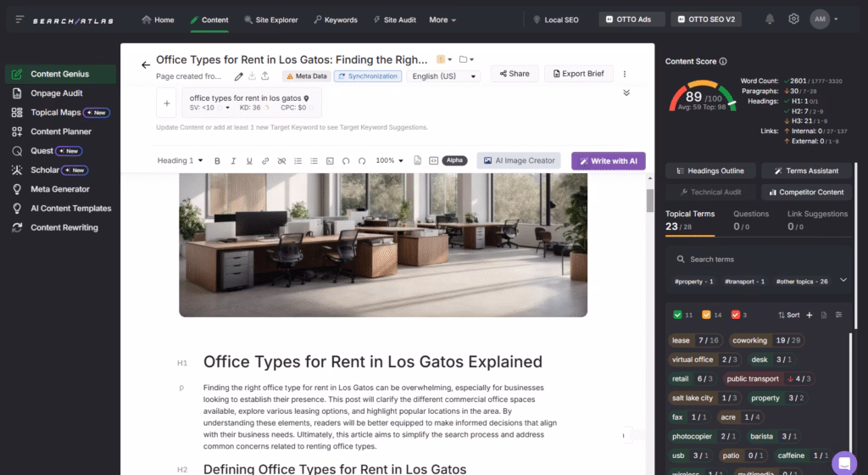
Task: Open Onpage Audit in the sidebar
Action: click(56, 93)
